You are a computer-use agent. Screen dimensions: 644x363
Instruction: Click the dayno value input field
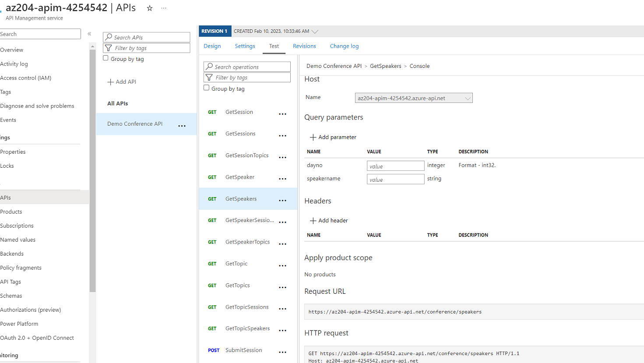pos(396,166)
